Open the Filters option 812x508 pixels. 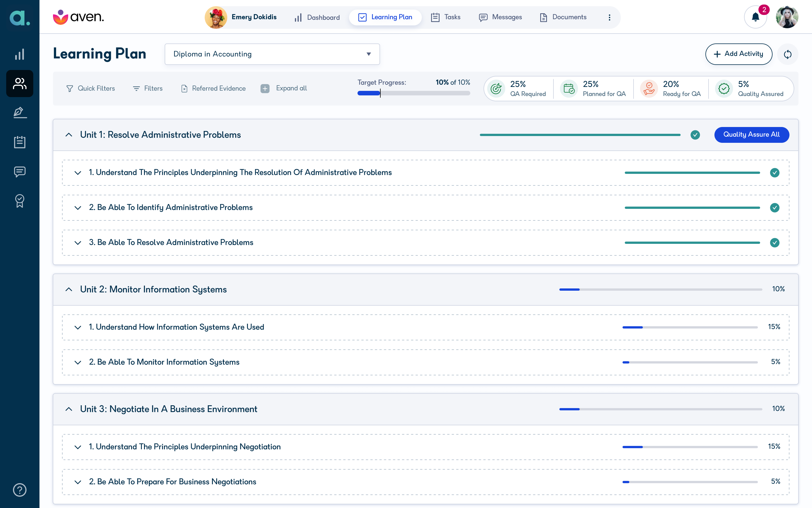click(148, 88)
